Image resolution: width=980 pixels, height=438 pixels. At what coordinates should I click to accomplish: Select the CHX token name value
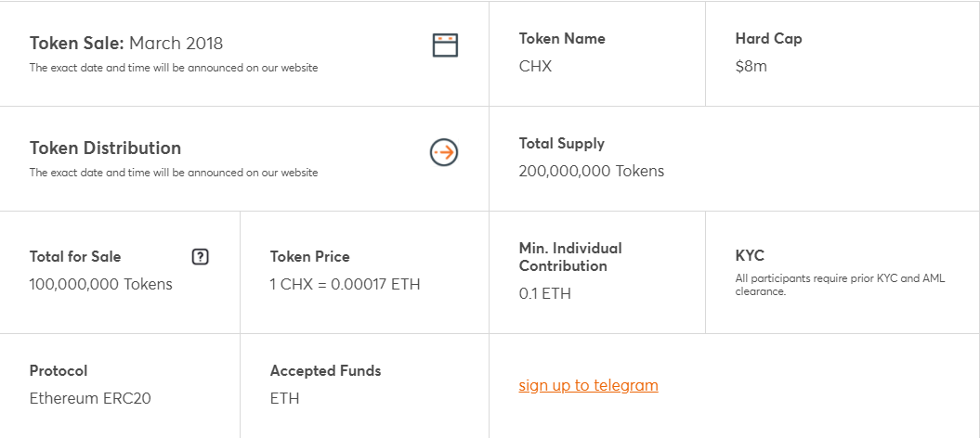[x=535, y=67]
